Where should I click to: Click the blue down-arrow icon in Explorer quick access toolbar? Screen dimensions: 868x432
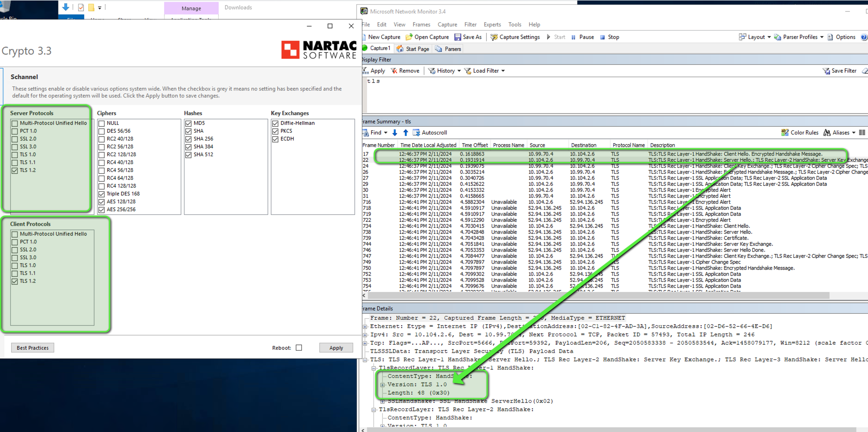point(66,7)
